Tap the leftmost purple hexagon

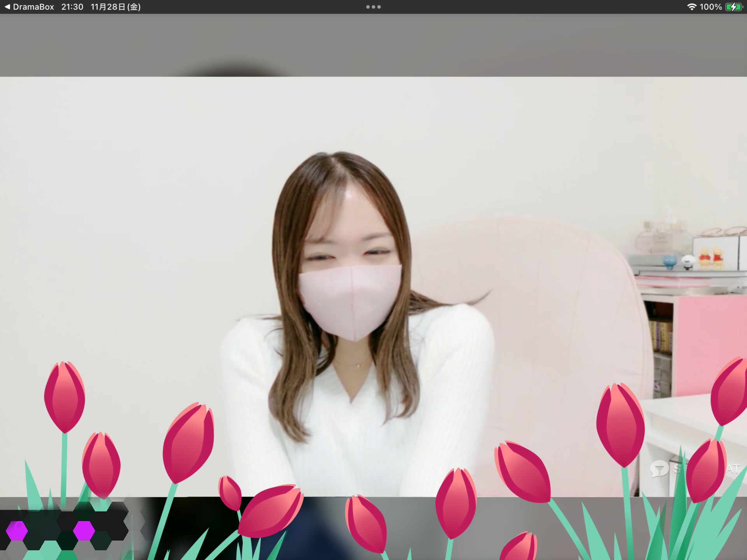pyautogui.click(x=17, y=531)
